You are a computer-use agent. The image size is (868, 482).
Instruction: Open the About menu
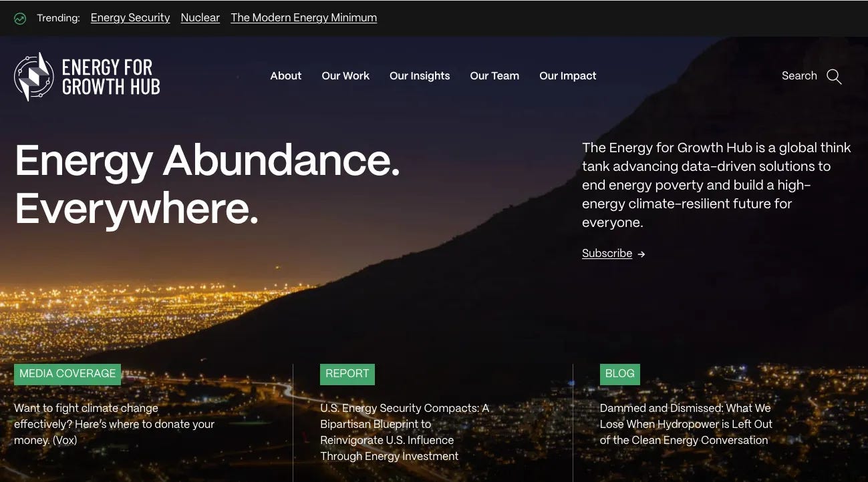pyautogui.click(x=285, y=76)
